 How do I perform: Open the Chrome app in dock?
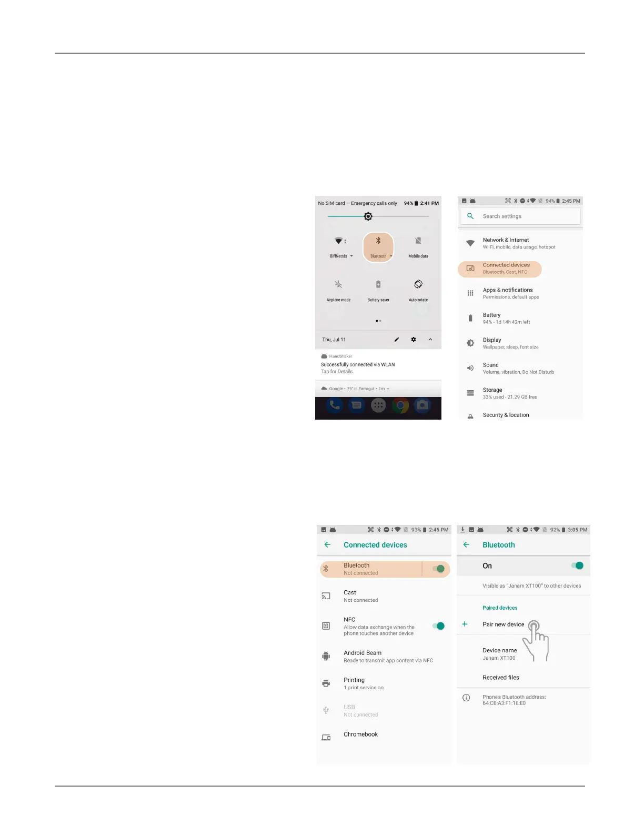pos(400,405)
